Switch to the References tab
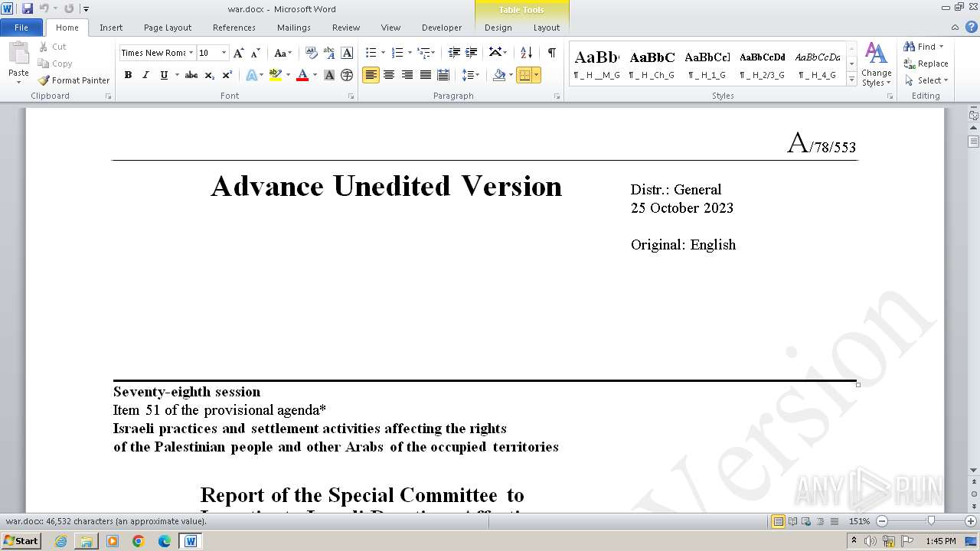The image size is (980, 551). click(234, 28)
